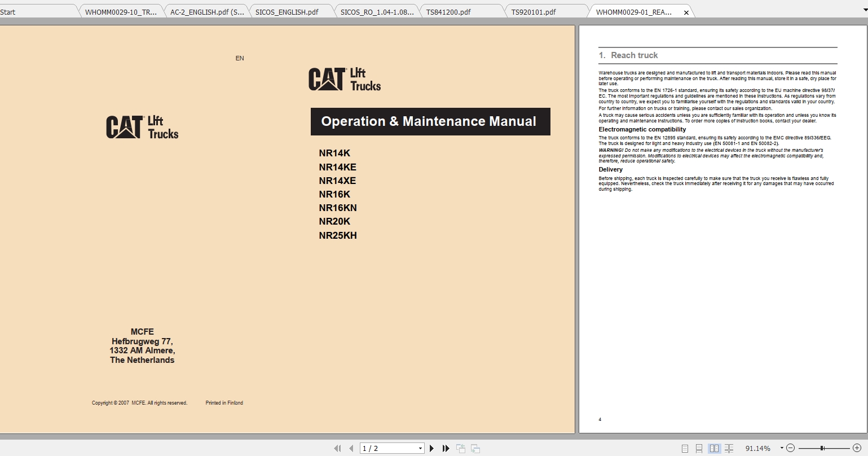The width and height of the screenshot is (868, 456).
Task: Click the previous view icon
Action: click(461, 448)
